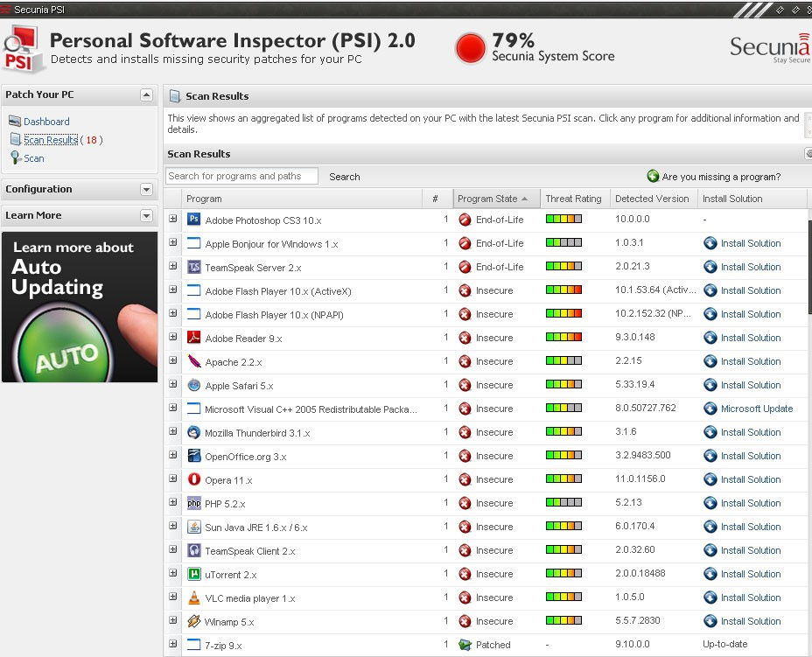This screenshot has width=812, height=657.
Task: Click the Search button
Action: pyautogui.click(x=345, y=177)
